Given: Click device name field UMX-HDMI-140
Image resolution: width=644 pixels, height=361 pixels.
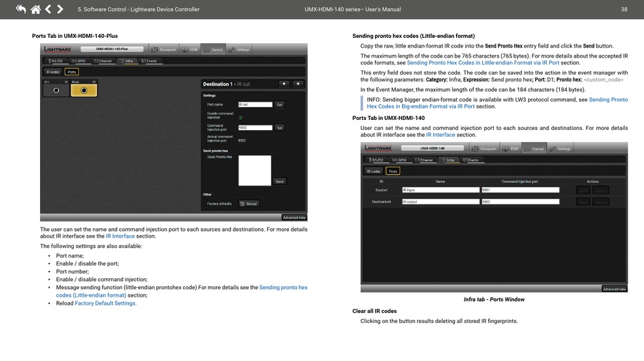Looking at the screenshot, I should (x=432, y=148).
